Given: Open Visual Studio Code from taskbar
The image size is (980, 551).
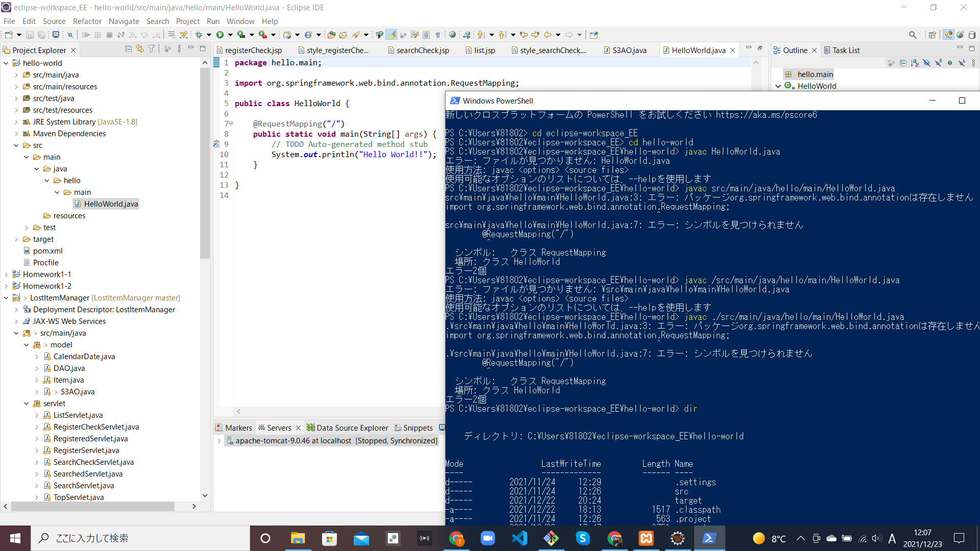Looking at the screenshot, I should click(519, 538).
